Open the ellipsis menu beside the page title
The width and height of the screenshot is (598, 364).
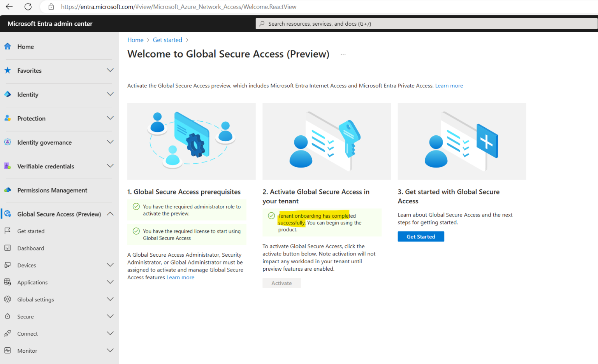[343, 54]
